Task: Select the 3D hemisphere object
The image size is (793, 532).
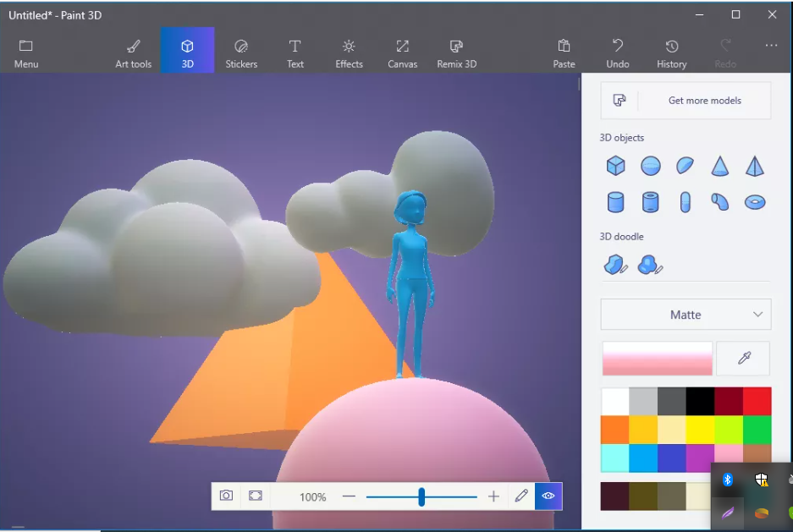Action: (685, 166)
